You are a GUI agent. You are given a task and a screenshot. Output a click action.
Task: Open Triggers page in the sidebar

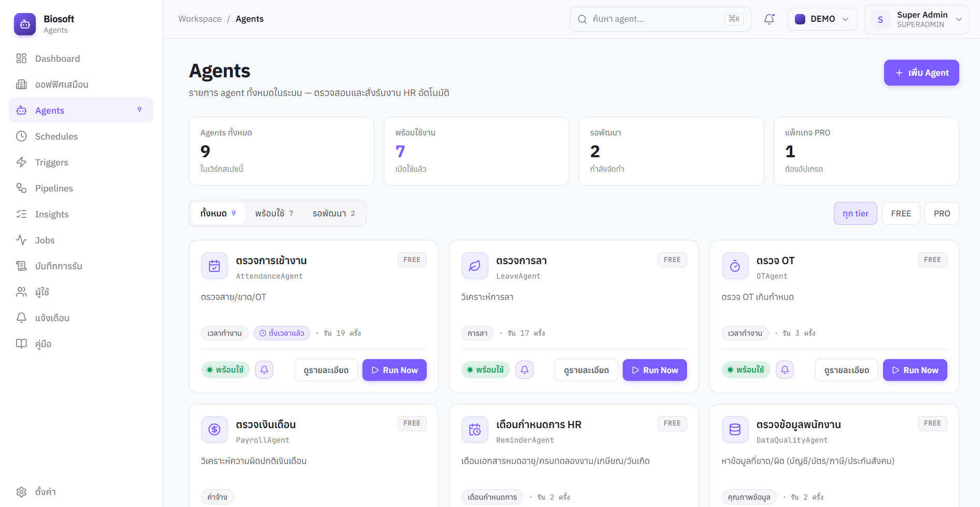tap(81, 162)
